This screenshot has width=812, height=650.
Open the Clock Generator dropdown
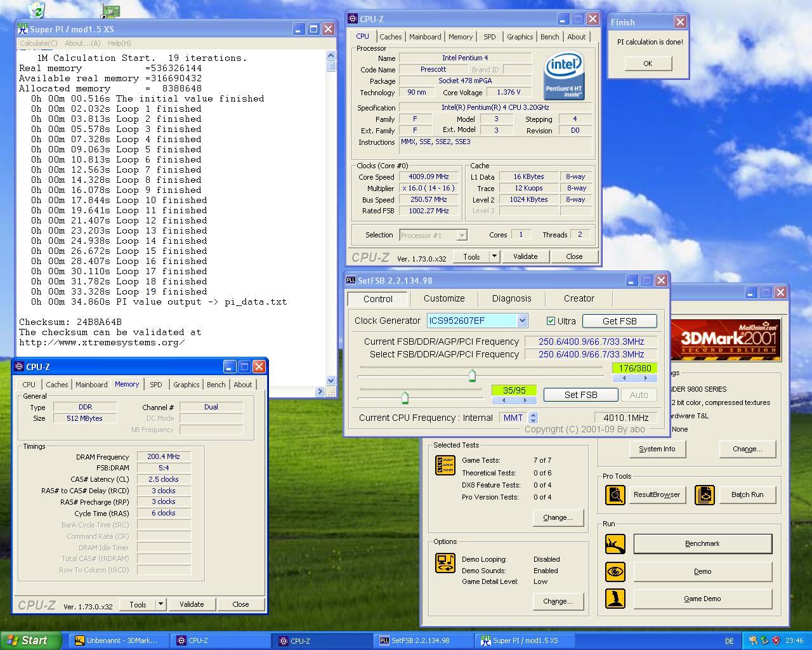click(521, 321)
